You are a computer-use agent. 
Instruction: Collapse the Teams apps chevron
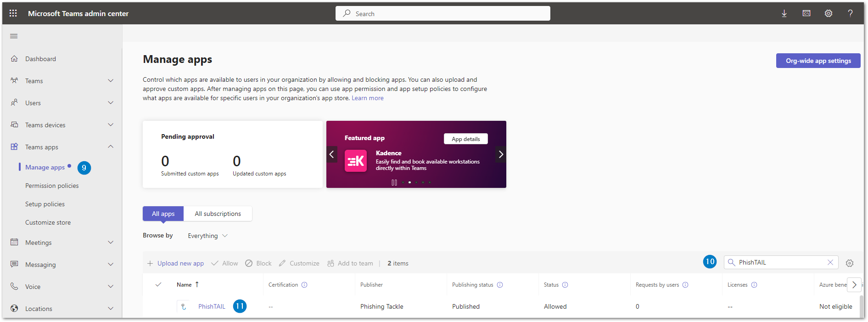[x=111, y=147]
